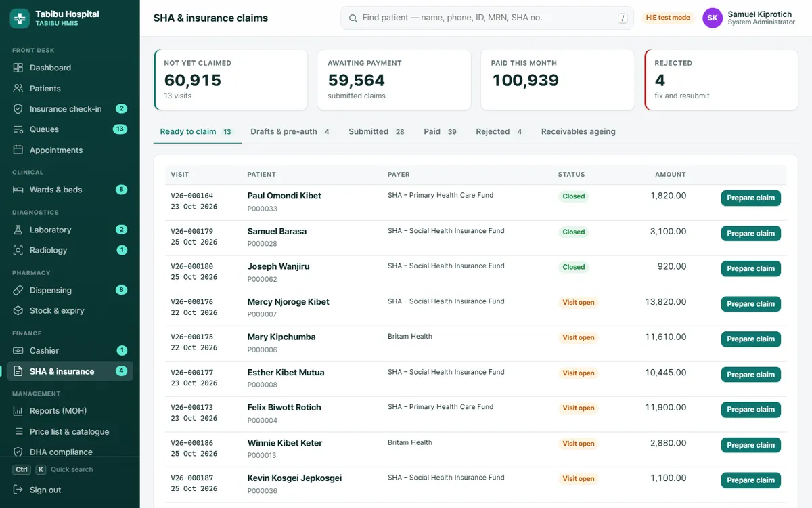
Task: Prepare claim for Kevin Kosgei Jepkosgei
Action: pos(751,480)
